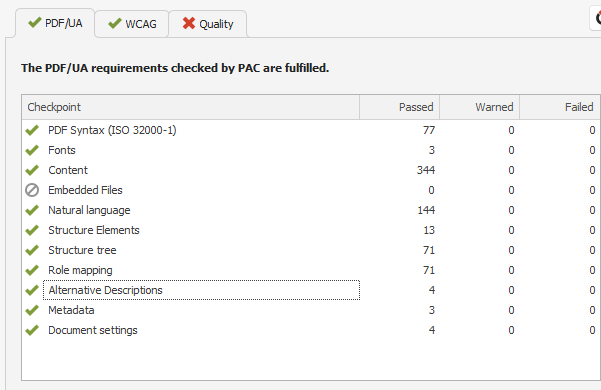Click the green check beside Content

click(x=32, y=170)
